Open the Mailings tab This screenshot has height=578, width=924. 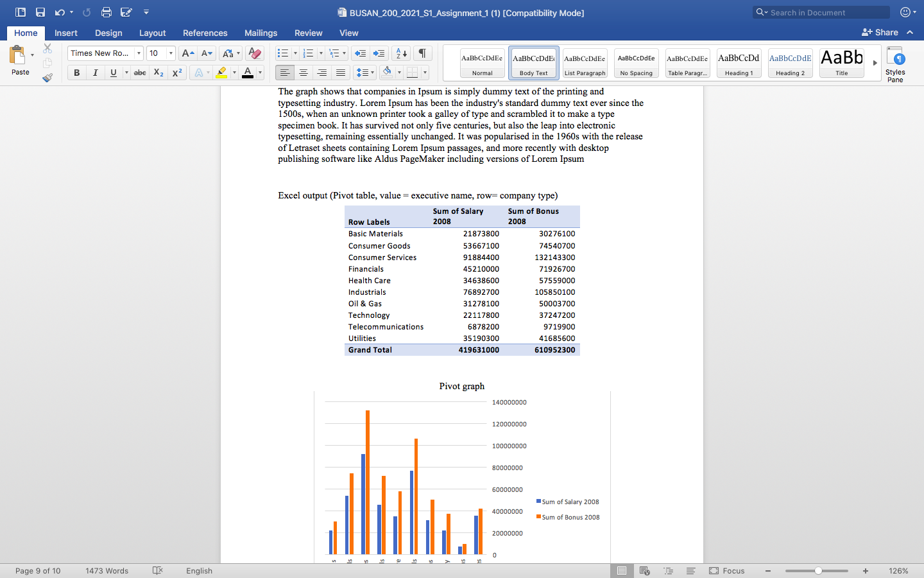[261, 33]
